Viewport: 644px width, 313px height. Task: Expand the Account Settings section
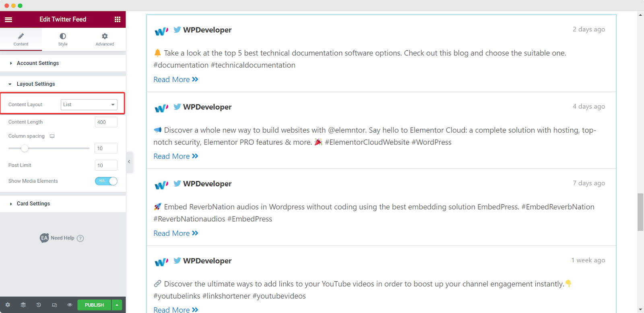[x=63, y=63]
